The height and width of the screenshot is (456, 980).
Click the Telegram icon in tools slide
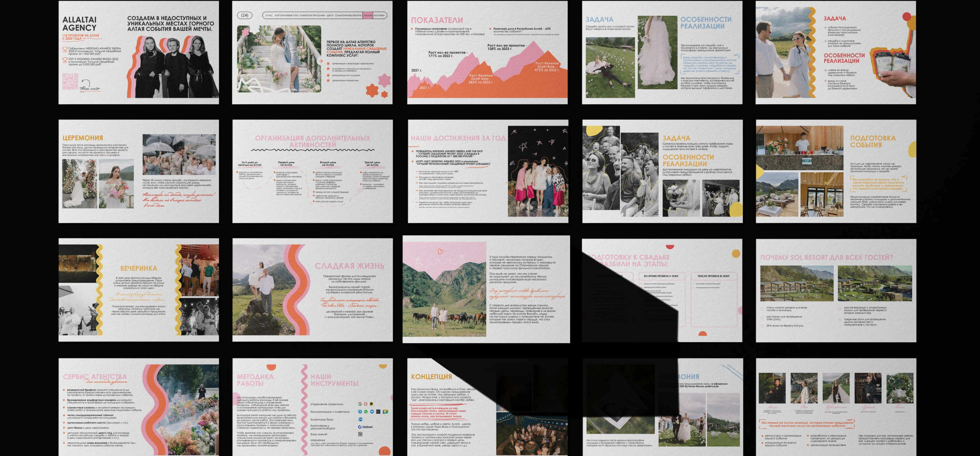point(360,412)
